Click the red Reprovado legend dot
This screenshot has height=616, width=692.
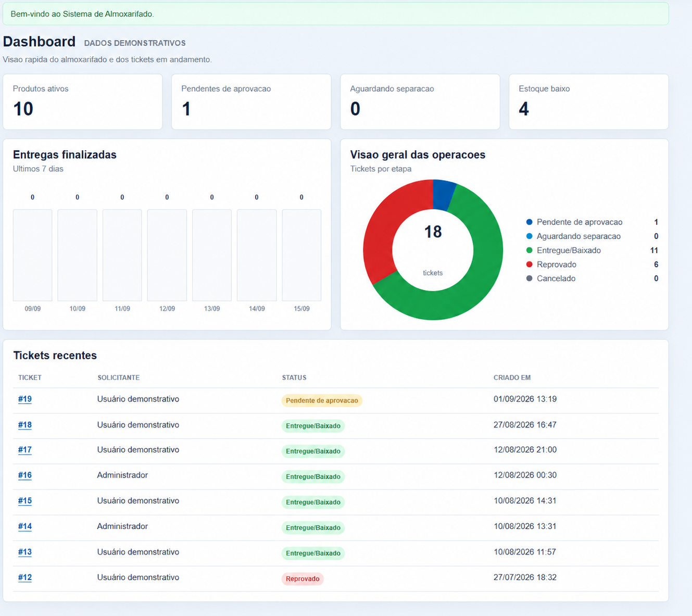tap(530, 265)
